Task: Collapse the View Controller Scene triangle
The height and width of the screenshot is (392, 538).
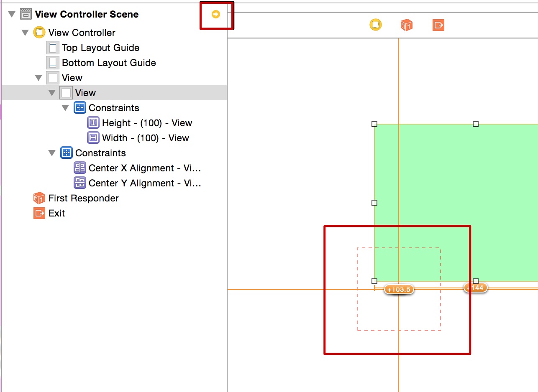Action: 12,15
